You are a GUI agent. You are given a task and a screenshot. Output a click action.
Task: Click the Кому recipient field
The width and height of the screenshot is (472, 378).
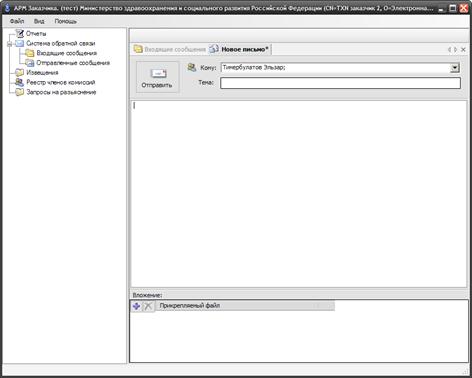coord(335,68)
